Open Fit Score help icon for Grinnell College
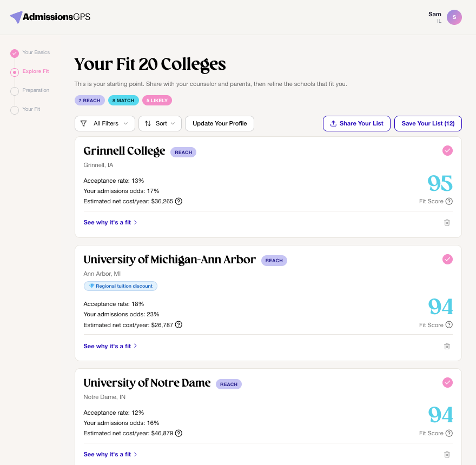Viewport: 476px width, 465px height. click(x=449, y=201)
